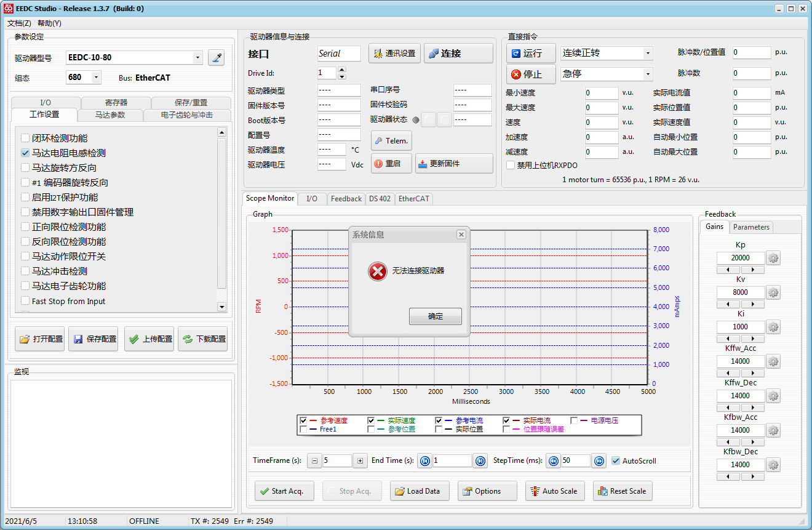The height and width of the screenshot is (530, 812).
Task: Click the gear icon next to Kv
Action: (774, 292)
